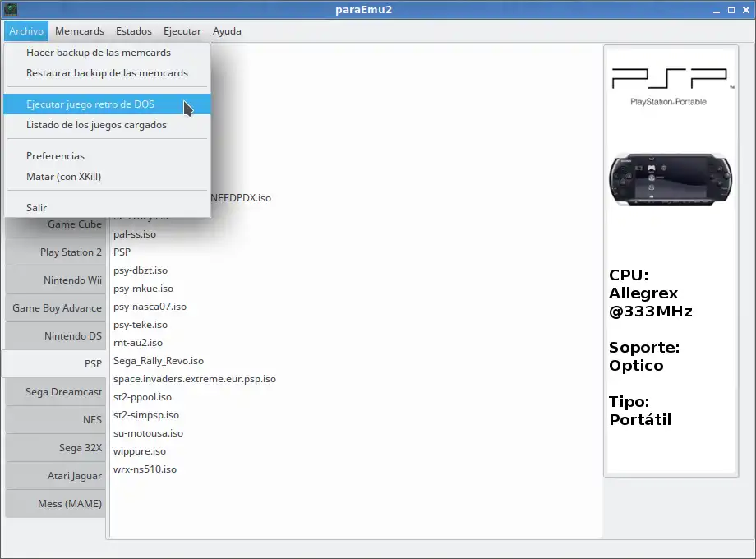Open the Ayuda menu
The image size is (756, 559).
227,31
